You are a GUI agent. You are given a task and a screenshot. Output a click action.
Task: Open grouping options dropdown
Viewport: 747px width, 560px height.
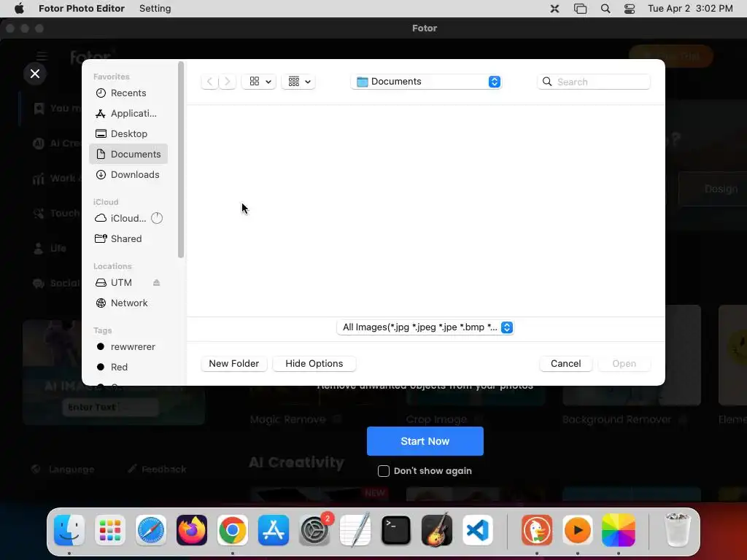click(x=298, y=82)
